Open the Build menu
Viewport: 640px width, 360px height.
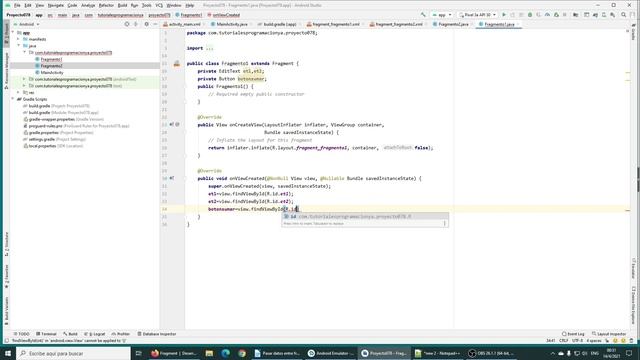[122, 5]
